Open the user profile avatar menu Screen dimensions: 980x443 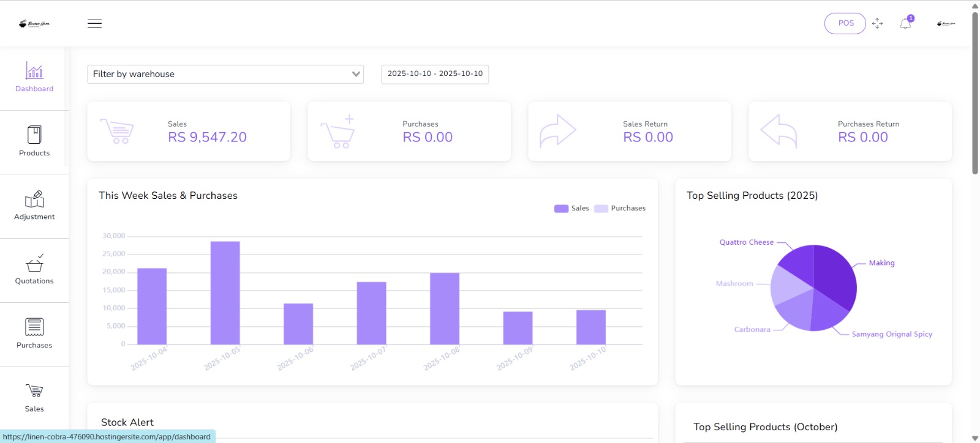click(x=946, y=23)
